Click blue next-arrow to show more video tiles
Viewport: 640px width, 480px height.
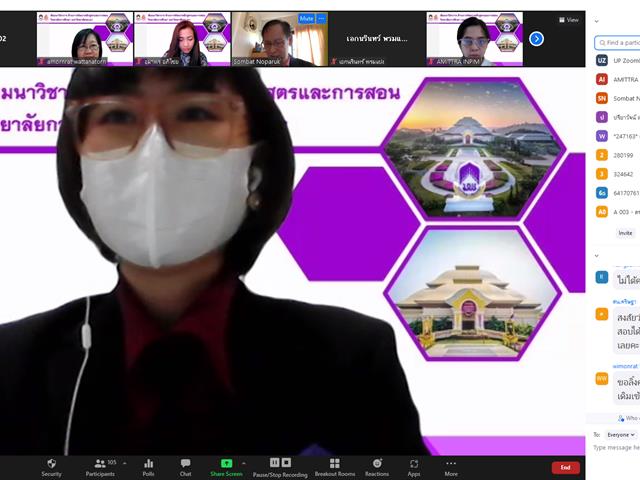tap(536, 39)
